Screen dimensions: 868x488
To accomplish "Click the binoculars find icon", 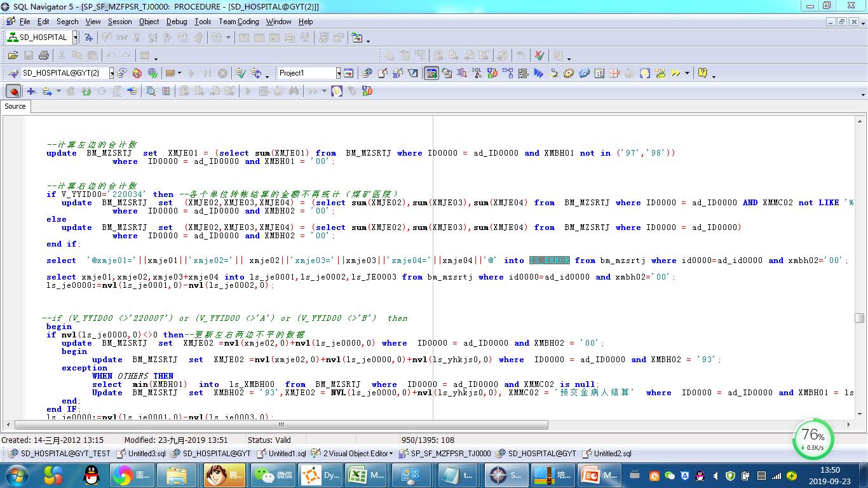I will (x=293, y=91).
